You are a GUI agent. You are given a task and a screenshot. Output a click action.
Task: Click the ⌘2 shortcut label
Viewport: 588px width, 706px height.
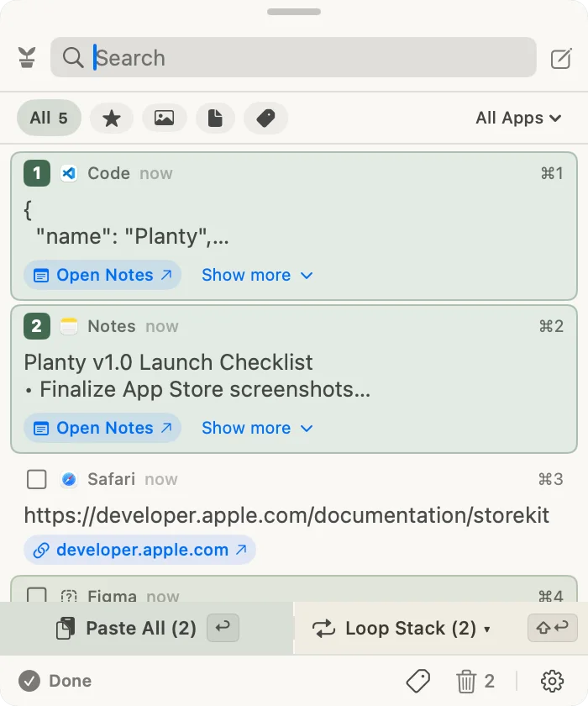tap(552, 326)
